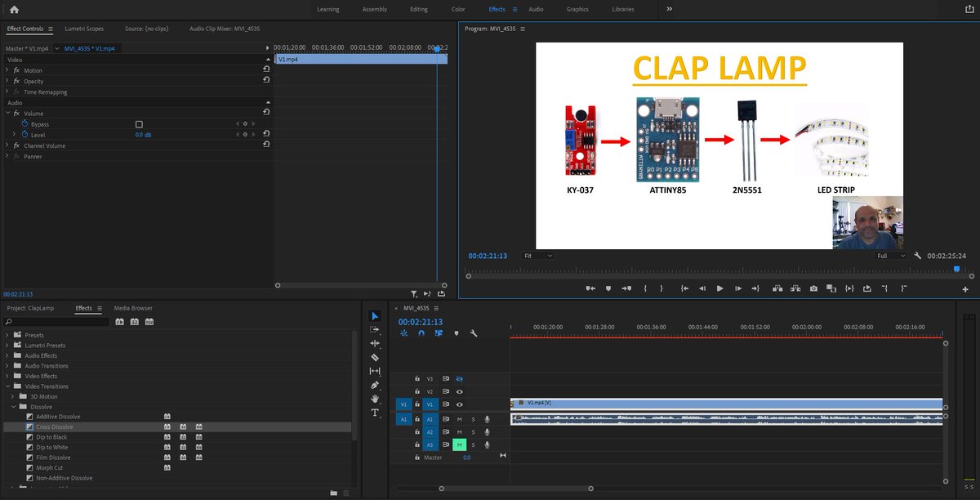980x500 pixels.
Task: Mute audio track A1
Action: [x=459, y=418]
